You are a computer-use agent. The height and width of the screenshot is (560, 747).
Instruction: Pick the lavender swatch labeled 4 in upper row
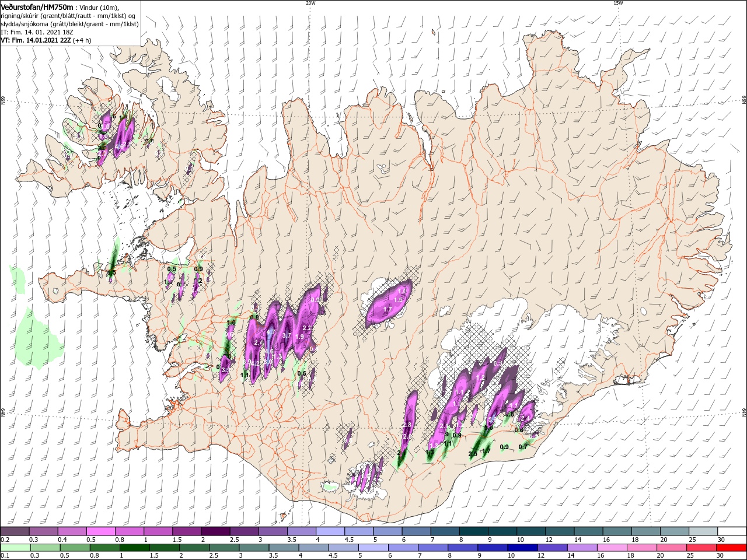click(330, 531)
